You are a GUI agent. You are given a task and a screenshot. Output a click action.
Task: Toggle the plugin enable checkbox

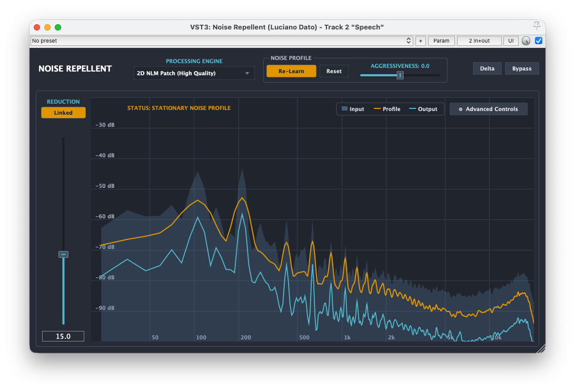point(539,41)
